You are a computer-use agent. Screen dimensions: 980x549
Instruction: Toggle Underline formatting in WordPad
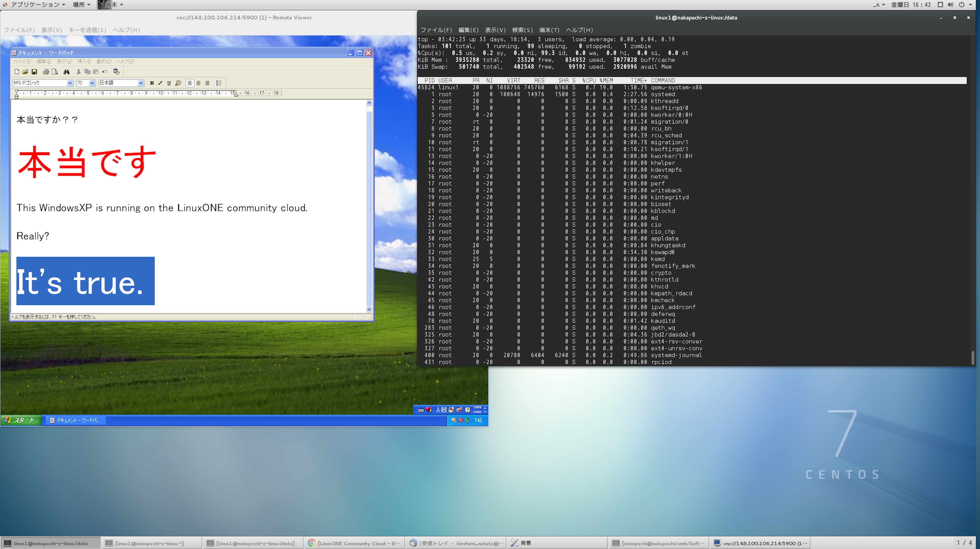click(169, 83)
